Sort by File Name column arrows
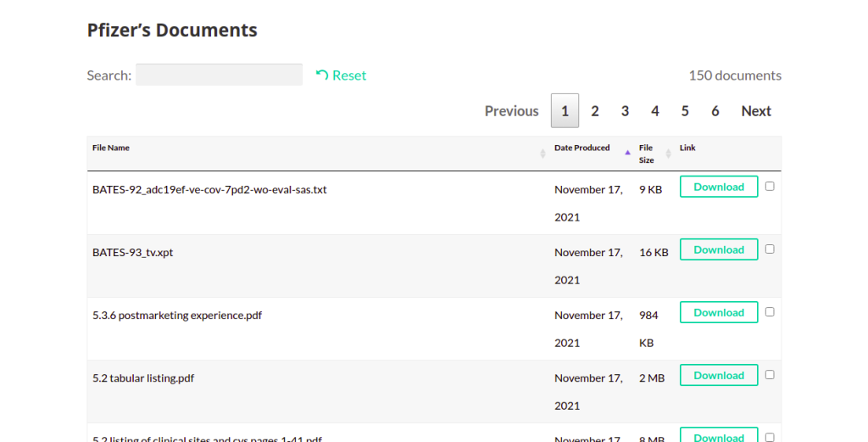868x442 pixels. pos(542,154)
